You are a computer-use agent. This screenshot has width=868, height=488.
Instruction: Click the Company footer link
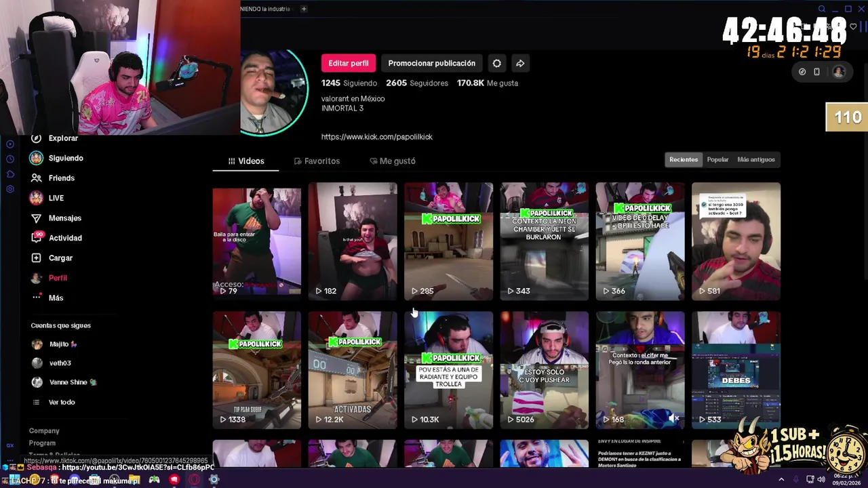click(x=44, y=431)
